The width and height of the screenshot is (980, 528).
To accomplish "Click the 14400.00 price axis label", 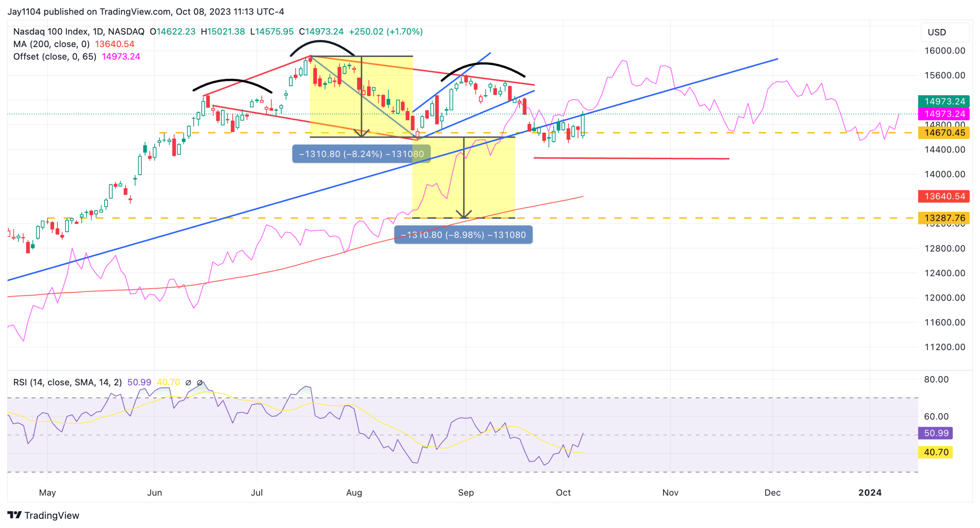I will (x=944, y=149).
